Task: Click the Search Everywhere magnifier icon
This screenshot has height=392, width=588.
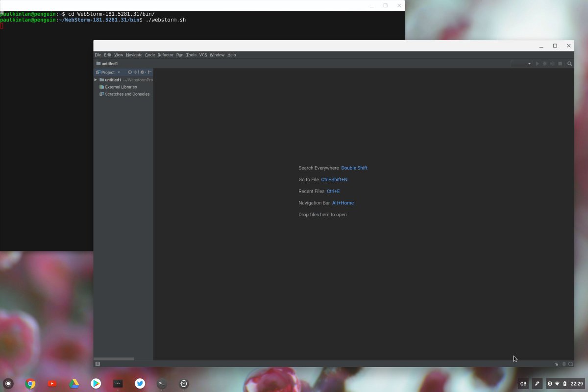Action: [x=569, y=64]
